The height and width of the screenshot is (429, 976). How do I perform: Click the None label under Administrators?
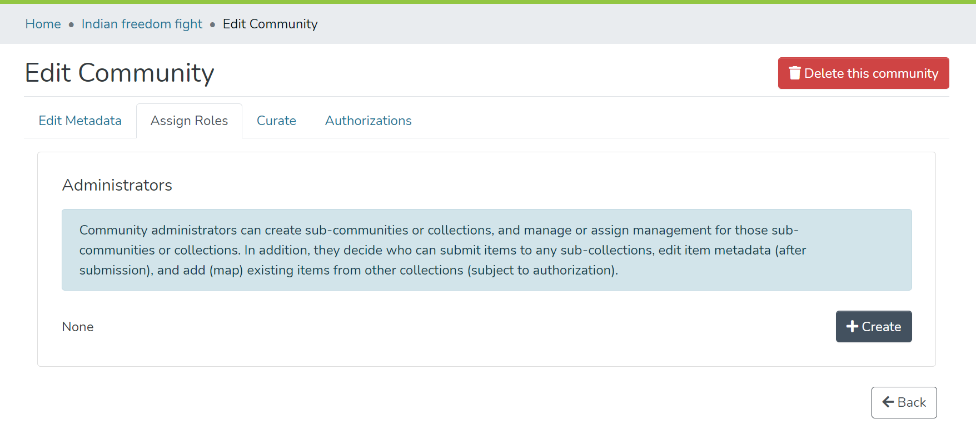(x=78, y=327)
